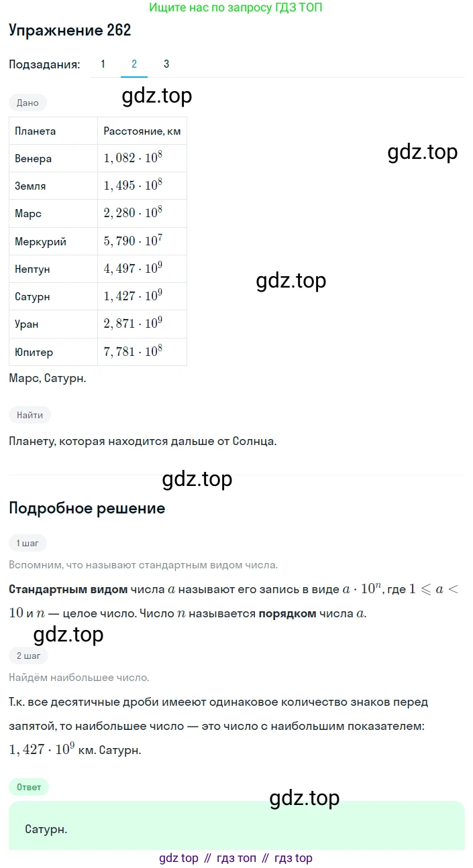
Task: Switch to subtask tab 3
Action: 166,64
